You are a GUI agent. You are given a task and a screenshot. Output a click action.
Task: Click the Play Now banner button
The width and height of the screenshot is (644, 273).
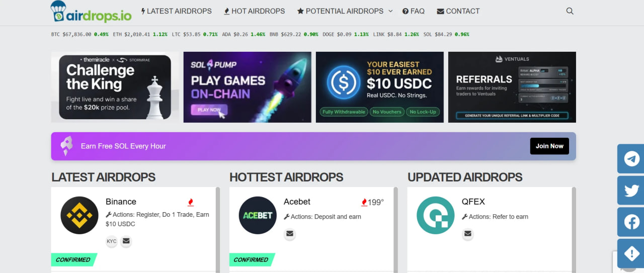click(x=209, y=110)
